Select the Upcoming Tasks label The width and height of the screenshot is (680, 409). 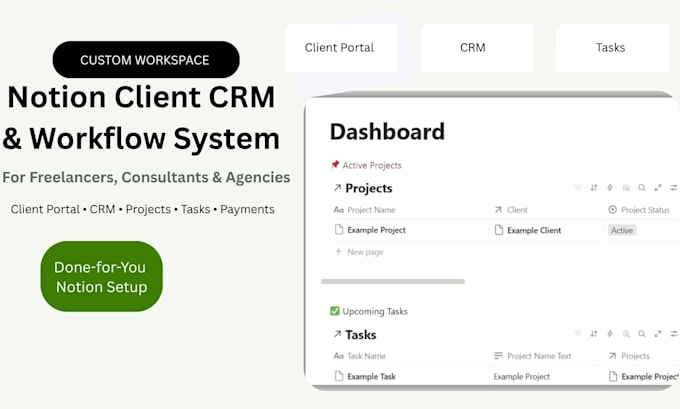(375, 311)
